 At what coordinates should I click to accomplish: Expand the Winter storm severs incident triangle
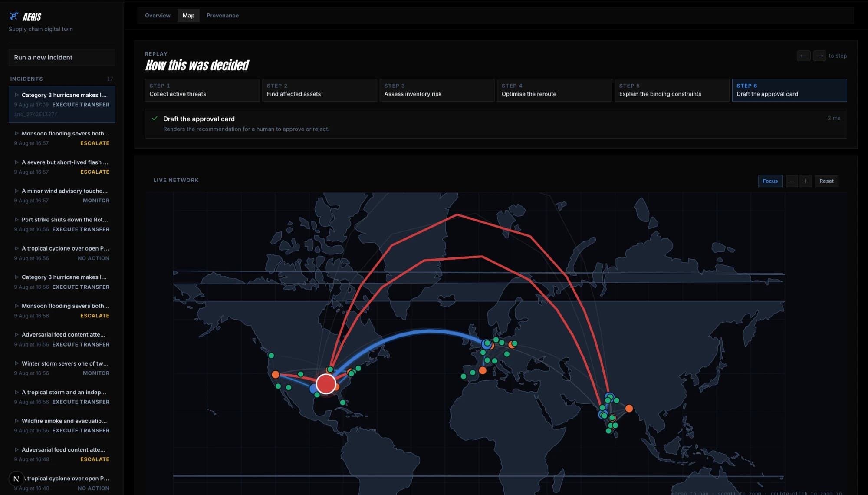[16, 363]
